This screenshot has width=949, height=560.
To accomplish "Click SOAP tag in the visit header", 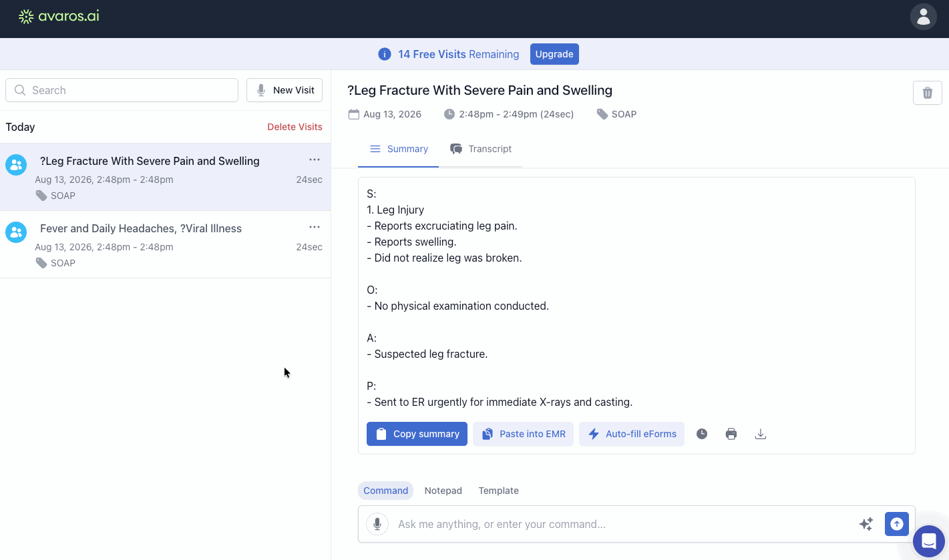I will (616, 114).
